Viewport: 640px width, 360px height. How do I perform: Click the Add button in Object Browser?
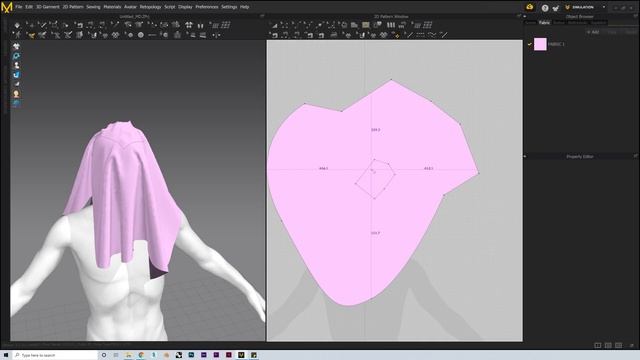[x=593, y=32]
